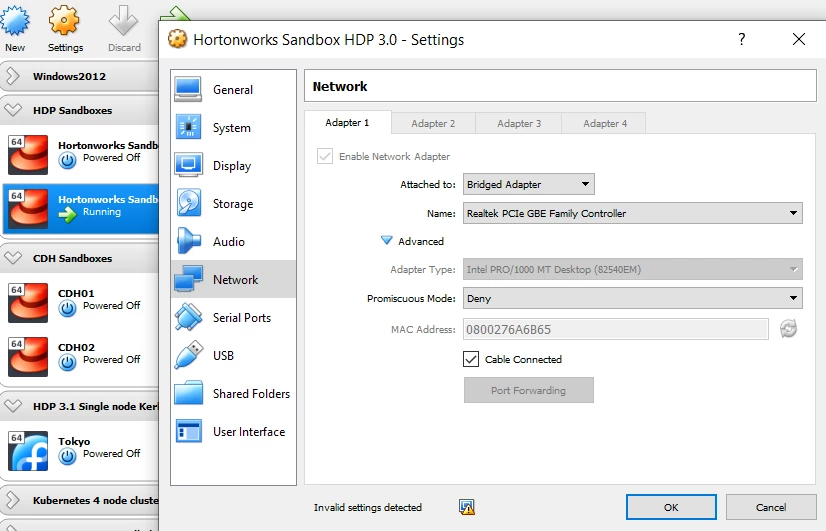Collapse the CDH Sandboxes group
826x531 pixels.
tap(13, 258)
